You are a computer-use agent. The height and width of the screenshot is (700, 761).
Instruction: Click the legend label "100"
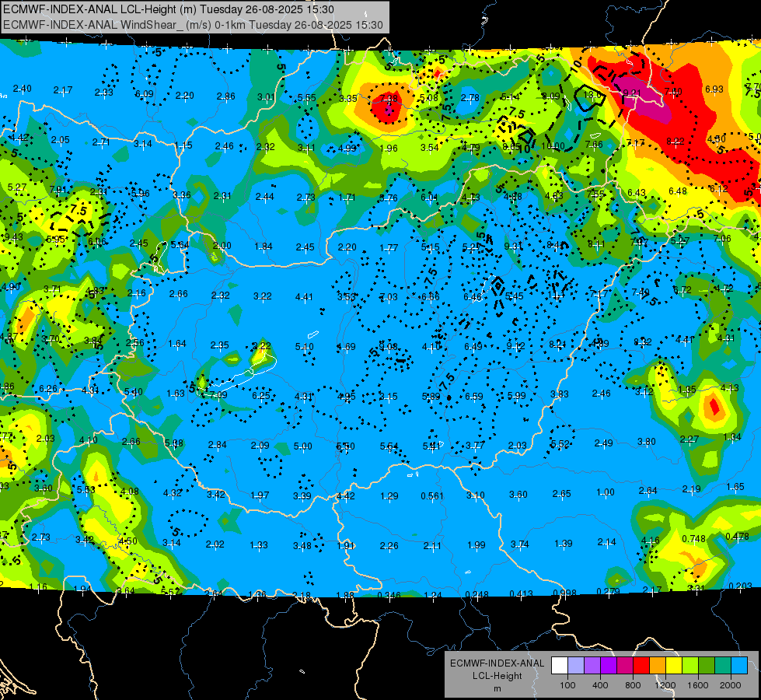[x=567, y=685]
